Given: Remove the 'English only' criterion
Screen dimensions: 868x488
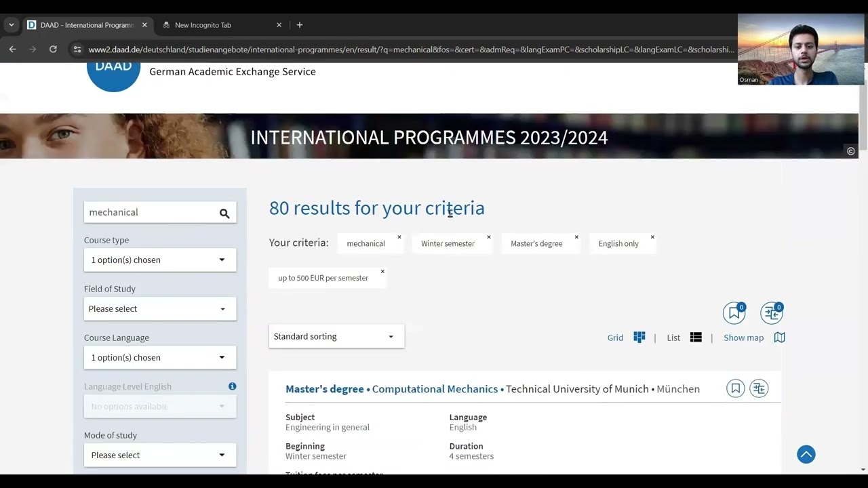Looking at the screenshot, I should coord(652,237).
